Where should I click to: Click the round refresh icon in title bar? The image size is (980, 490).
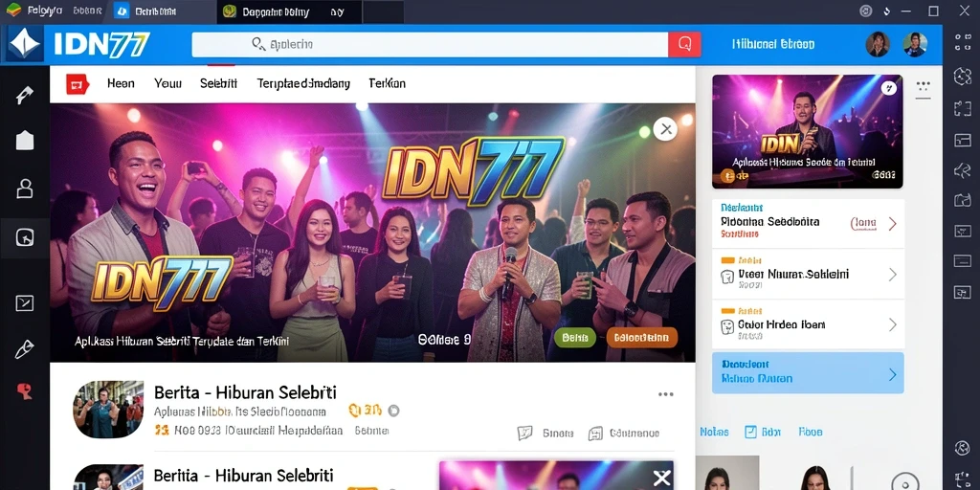pyautogui.click(x=865, y=11)
